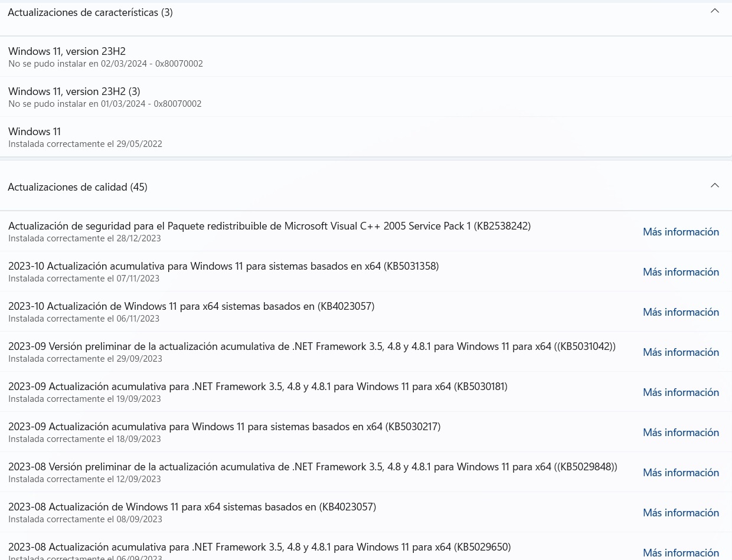The height and width of the screenshot is (560, 732).
Task: Click the Instalada correctamente el 12/09/2023 text
Action: pyautogui.click(x=84, y=479)
